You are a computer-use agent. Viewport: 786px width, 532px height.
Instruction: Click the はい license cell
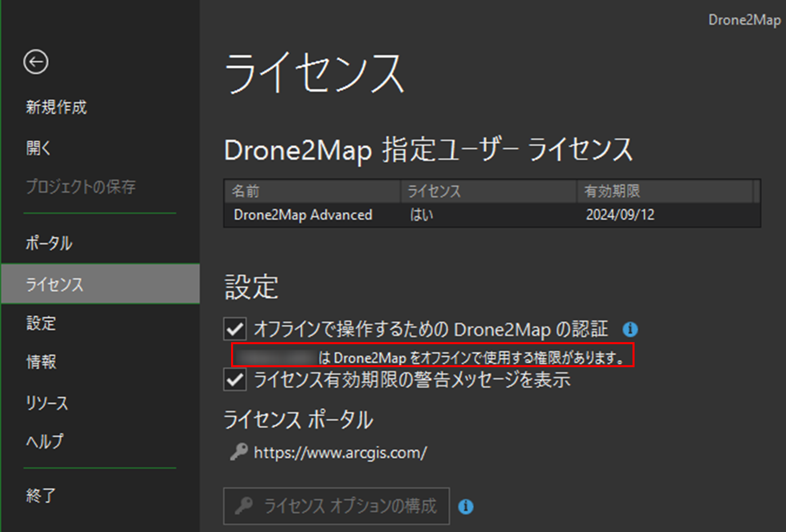pyautogui.click(x=421, y=215)
